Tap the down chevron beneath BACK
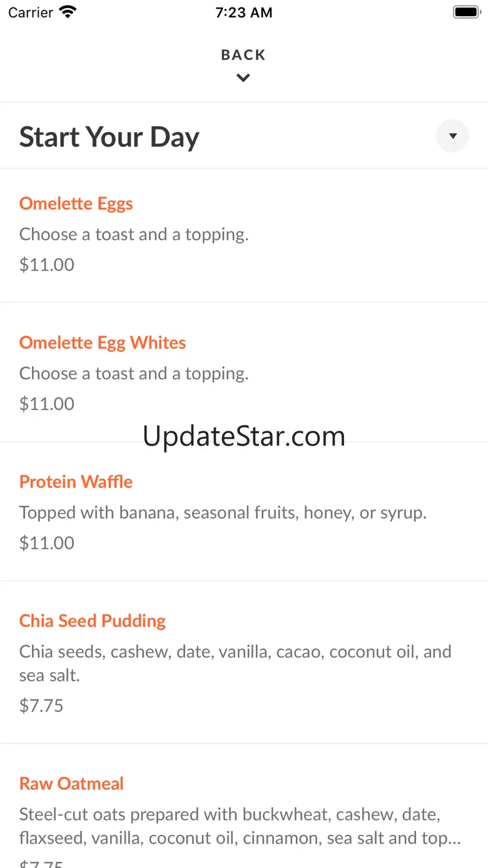The width and height of the screenshot is (488, 868). (x=243, y=78)
